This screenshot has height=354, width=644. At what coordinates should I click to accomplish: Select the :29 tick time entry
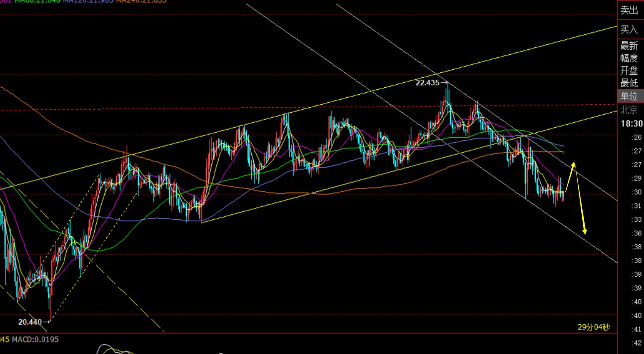coord(636,178)
